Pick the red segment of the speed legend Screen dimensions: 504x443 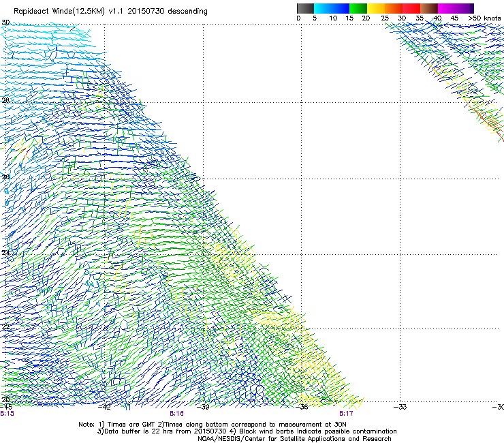tap(411, 8)
